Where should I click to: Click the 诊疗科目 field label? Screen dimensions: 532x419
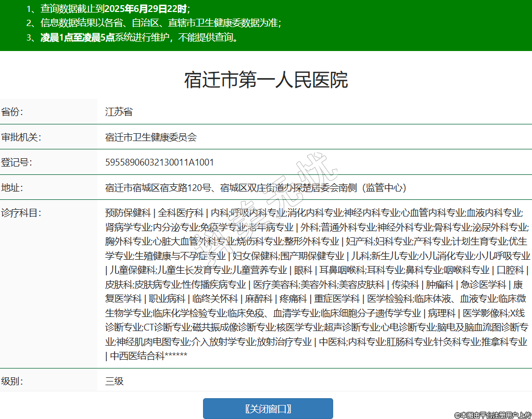click(x=21, y=213)
